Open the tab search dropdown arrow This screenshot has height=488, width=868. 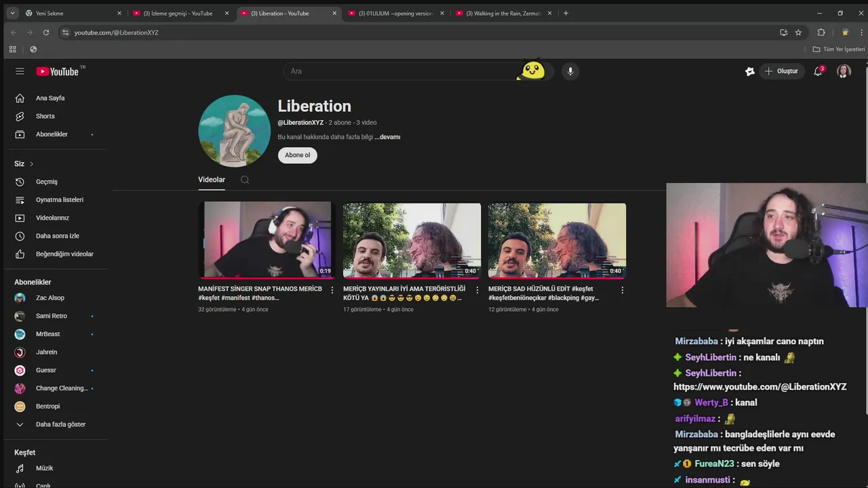click(12, 13)
